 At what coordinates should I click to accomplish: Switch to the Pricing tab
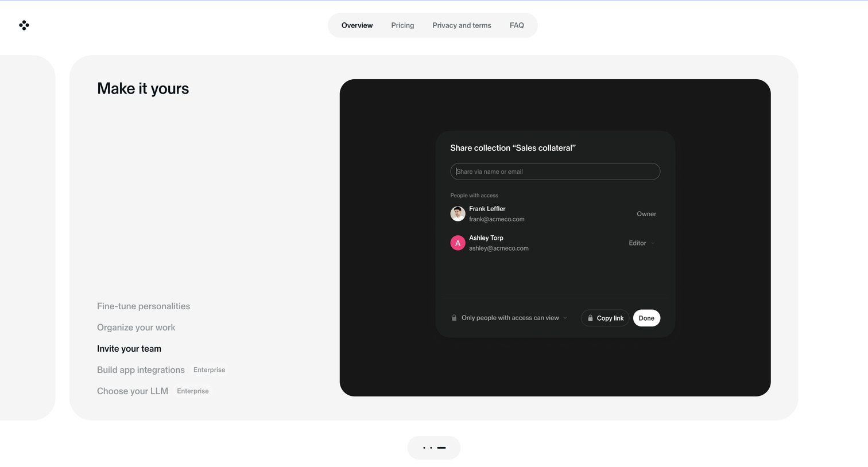(402, 25)
